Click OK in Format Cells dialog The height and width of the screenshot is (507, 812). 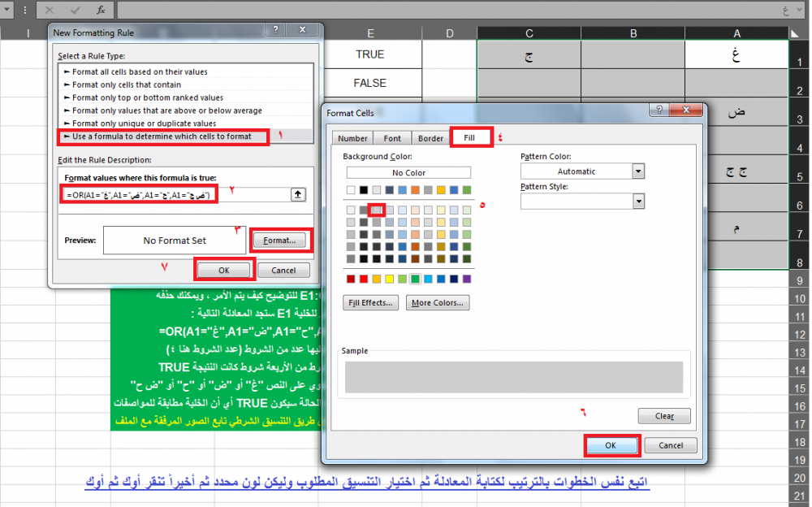click(611, 445)
